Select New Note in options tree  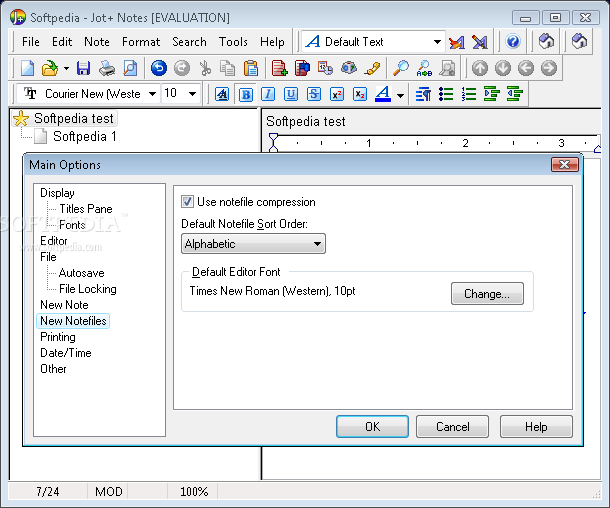(64, 305)
